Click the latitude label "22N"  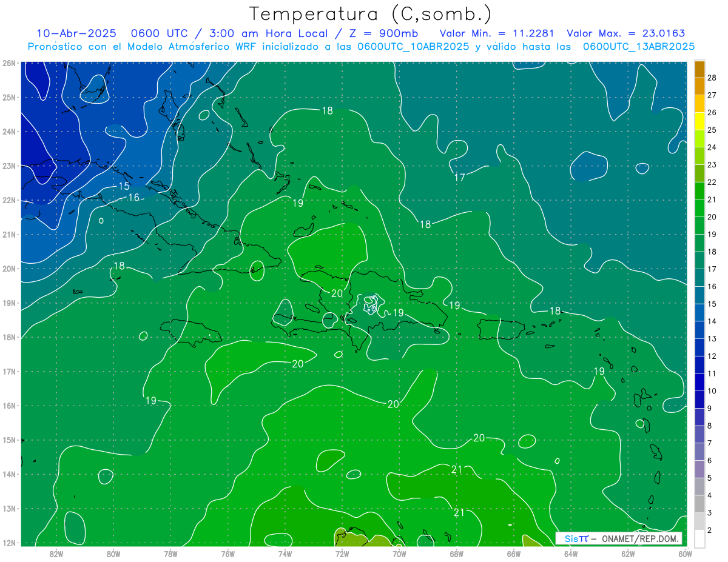(x=8, y=200)
